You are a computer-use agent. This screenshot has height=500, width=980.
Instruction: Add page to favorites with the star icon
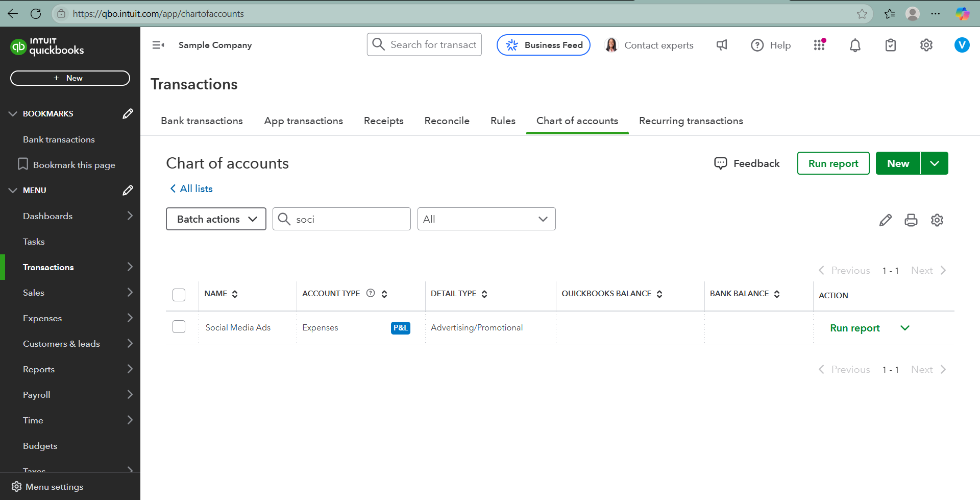coord(862,14)
